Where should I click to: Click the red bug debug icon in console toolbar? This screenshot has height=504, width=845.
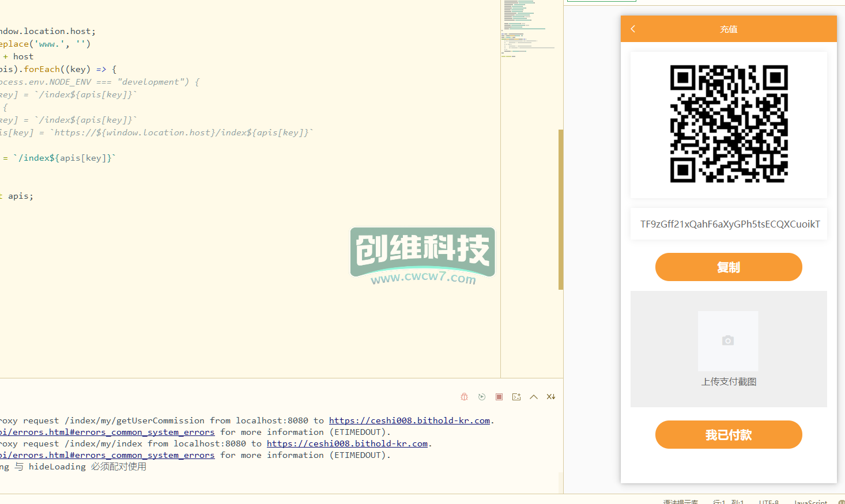coord(465,397)
